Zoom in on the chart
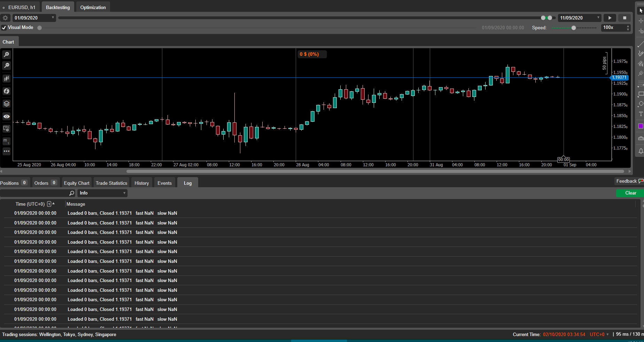 6,55
